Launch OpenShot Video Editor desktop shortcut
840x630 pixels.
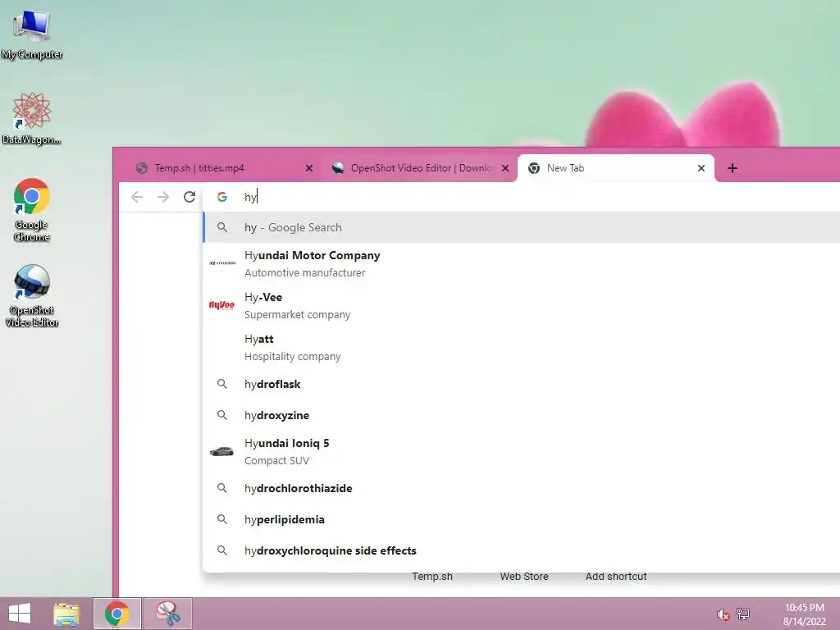pos(32,295)
